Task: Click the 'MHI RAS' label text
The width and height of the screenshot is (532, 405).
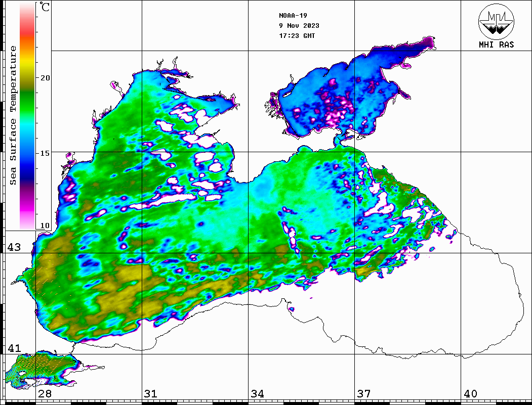Action: [497, 44]
